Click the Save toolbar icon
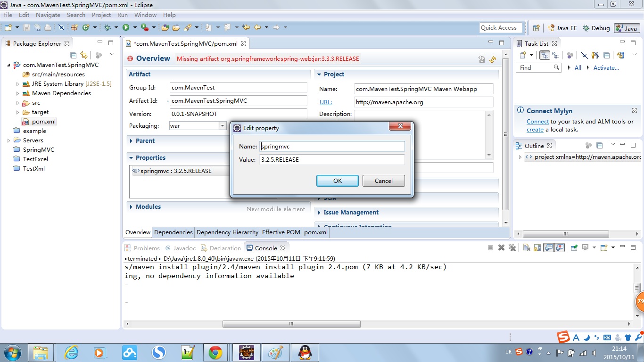This screenshot has width=644, height=362. tap(26, 28)
